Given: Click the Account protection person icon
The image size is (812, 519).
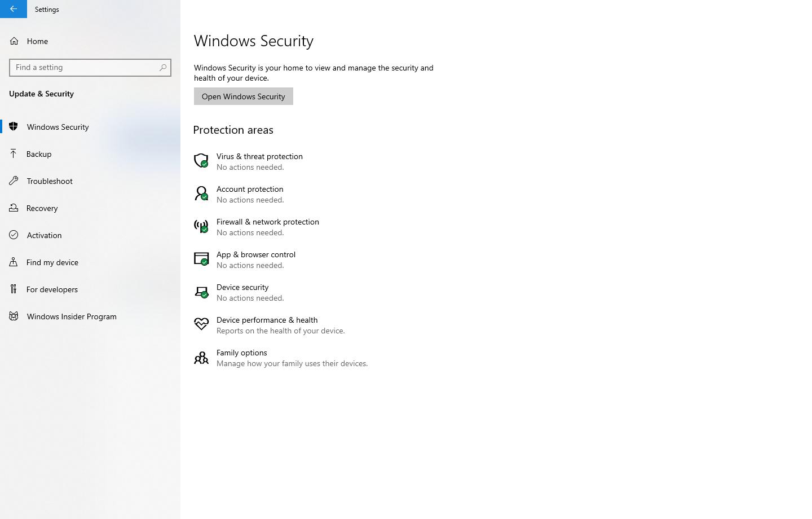Looking at the screenshot, I should 201,193.
